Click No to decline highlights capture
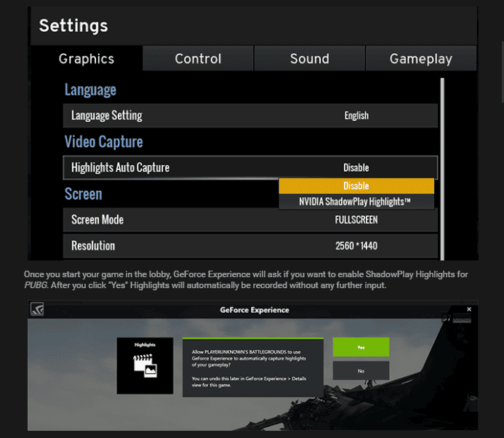The width and height of the screenshot is (504, 438). 361,370
